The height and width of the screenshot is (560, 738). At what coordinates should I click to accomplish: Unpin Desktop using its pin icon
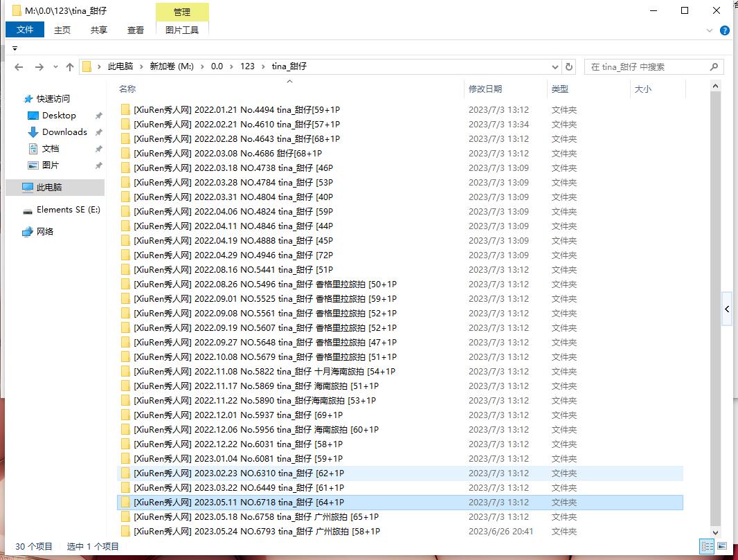(98, 116)
